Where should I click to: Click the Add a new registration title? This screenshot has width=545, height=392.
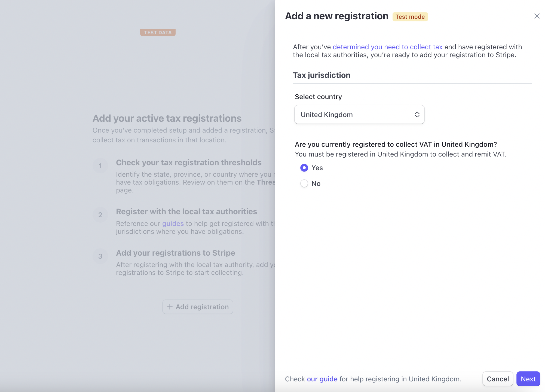click(x=336, y=16)
